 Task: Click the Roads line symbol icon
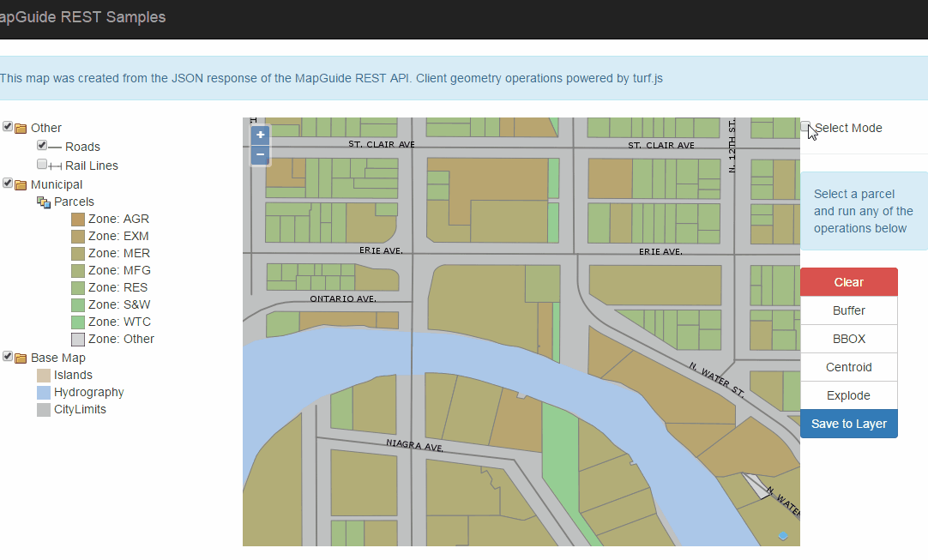point(57,147)
